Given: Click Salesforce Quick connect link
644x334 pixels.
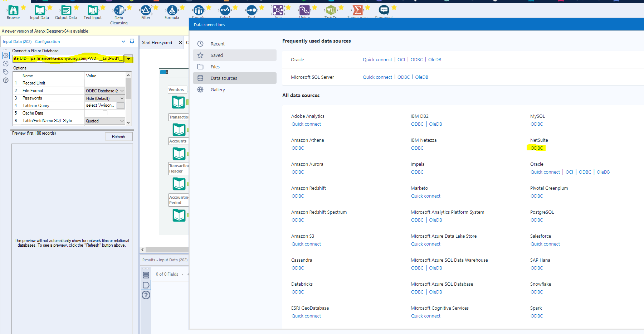Looking at the screenshot, I should [x=545, y=244].
